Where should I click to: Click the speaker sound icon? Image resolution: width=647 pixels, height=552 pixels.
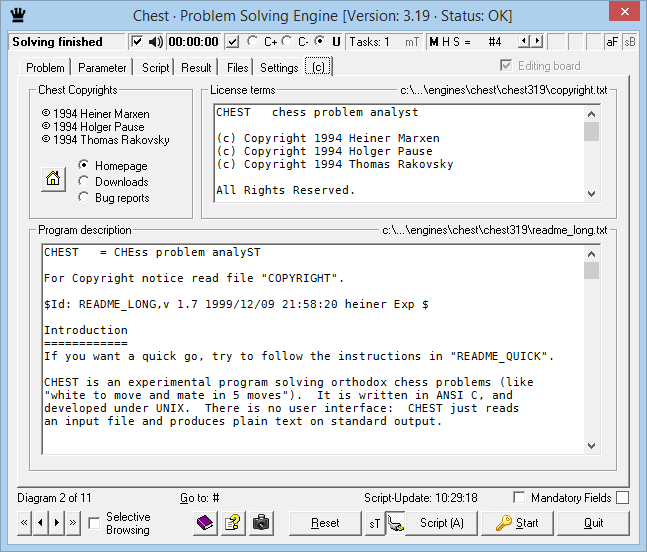coord(156,42)
